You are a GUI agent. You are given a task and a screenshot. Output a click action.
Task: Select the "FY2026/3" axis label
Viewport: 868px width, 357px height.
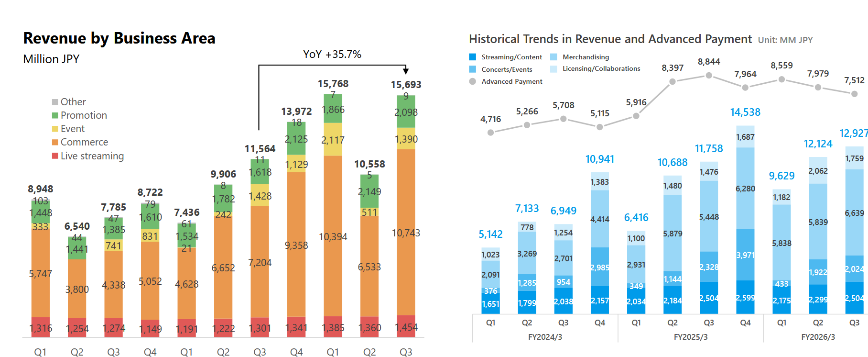tap(818, 337)
